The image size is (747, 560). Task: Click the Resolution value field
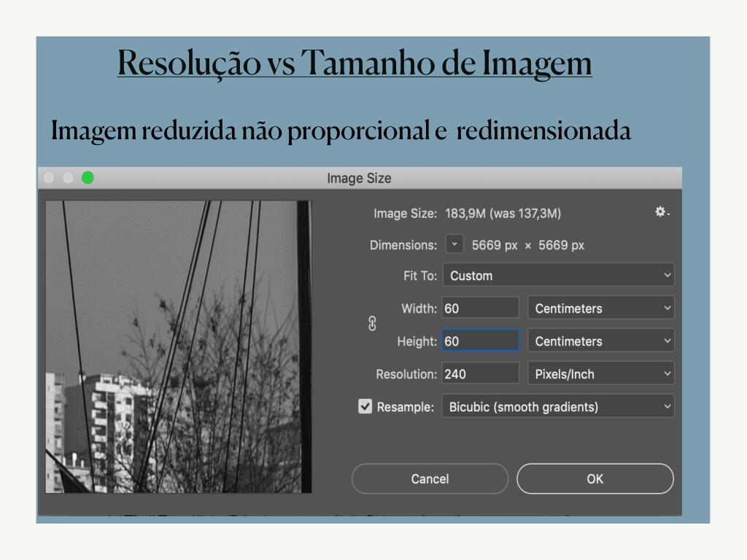coord(480,374)
